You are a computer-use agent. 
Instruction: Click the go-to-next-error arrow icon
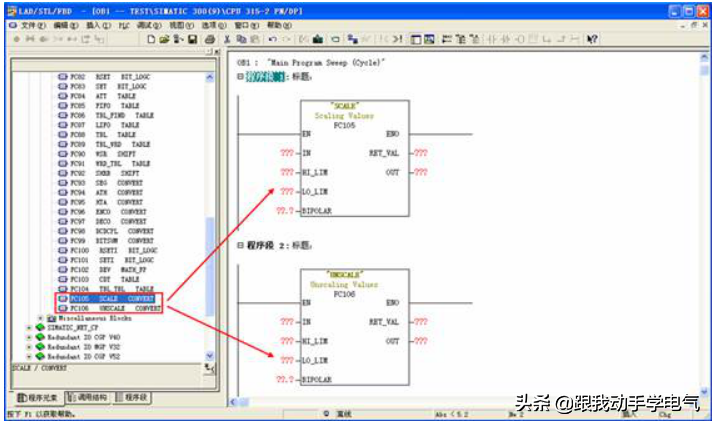397,40
